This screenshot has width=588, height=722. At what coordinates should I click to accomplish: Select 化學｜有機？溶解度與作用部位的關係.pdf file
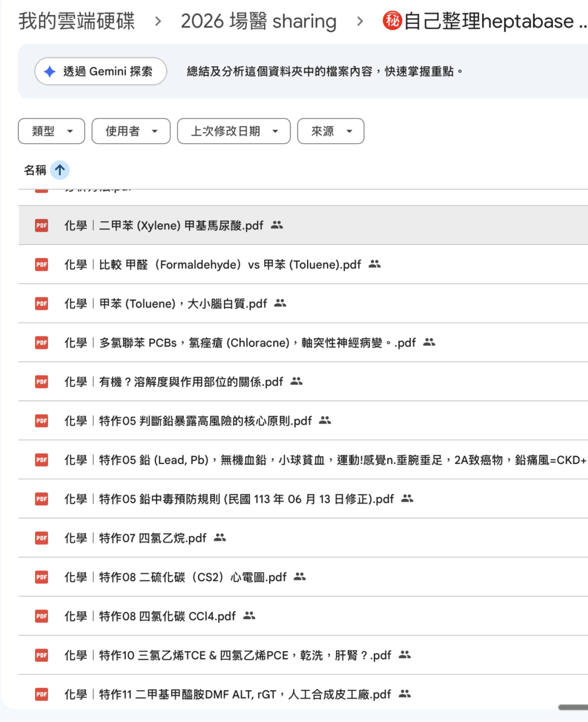coord(191,381)
